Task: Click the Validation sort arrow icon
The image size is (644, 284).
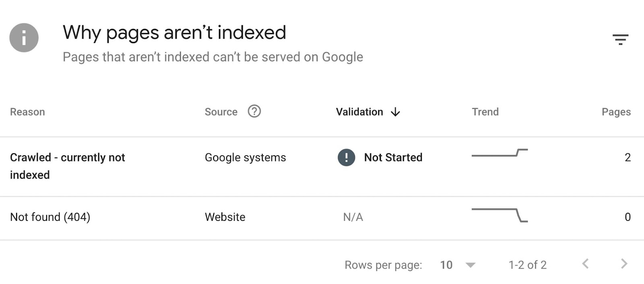Action: click(395, 112)
